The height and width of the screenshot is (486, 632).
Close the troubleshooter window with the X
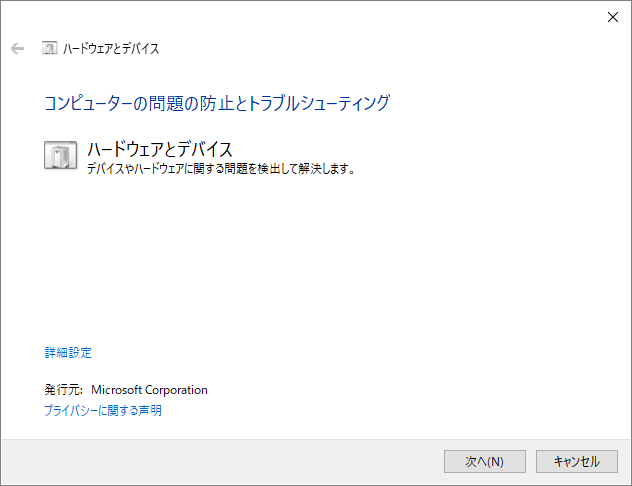tap(612, 16)
